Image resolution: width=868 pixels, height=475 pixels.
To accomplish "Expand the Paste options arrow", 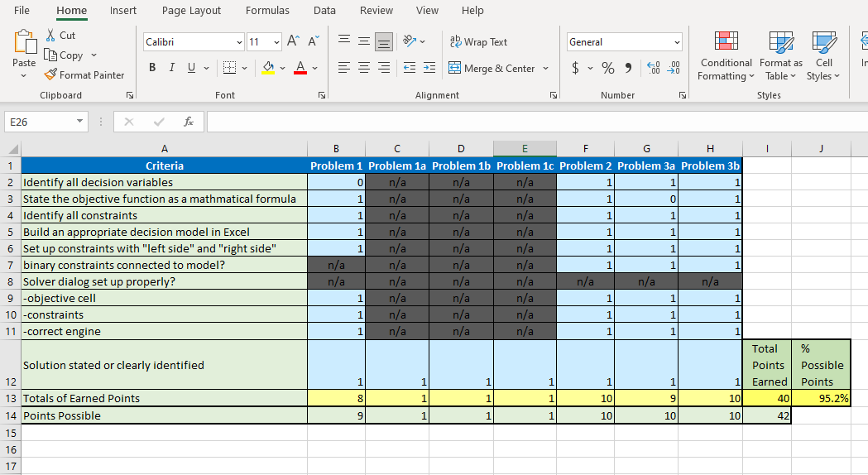I will click(23, 75).
